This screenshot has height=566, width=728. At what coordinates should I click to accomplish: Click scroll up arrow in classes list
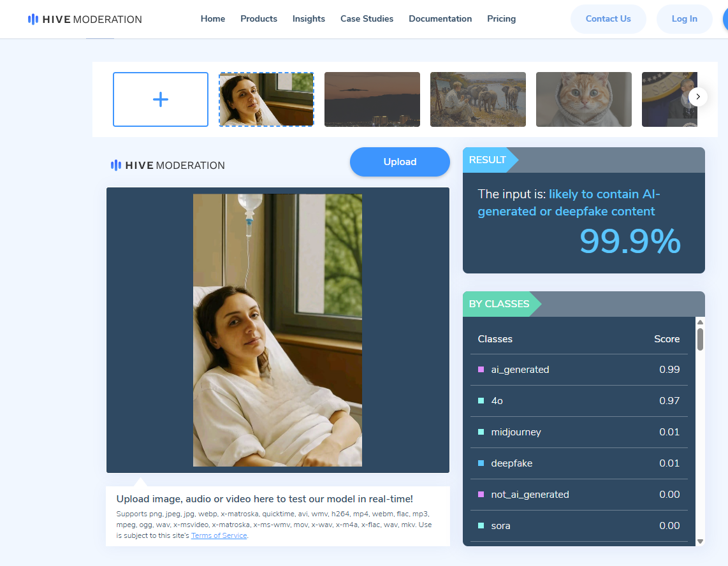[x=700, y=323]
